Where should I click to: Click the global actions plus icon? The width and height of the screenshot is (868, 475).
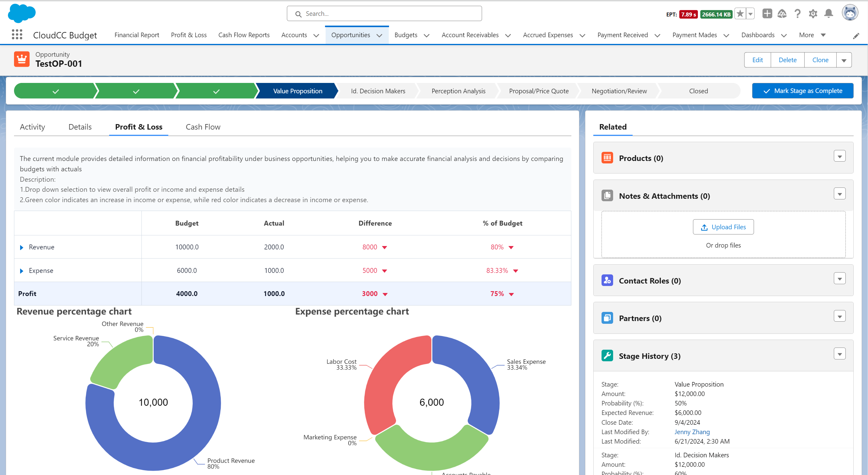point(767,14)
